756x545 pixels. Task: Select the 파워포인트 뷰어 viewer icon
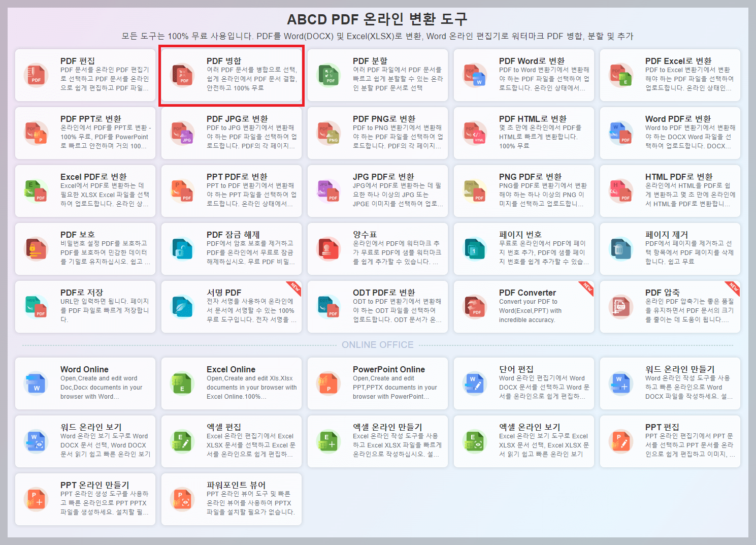(x=182, y=499)
